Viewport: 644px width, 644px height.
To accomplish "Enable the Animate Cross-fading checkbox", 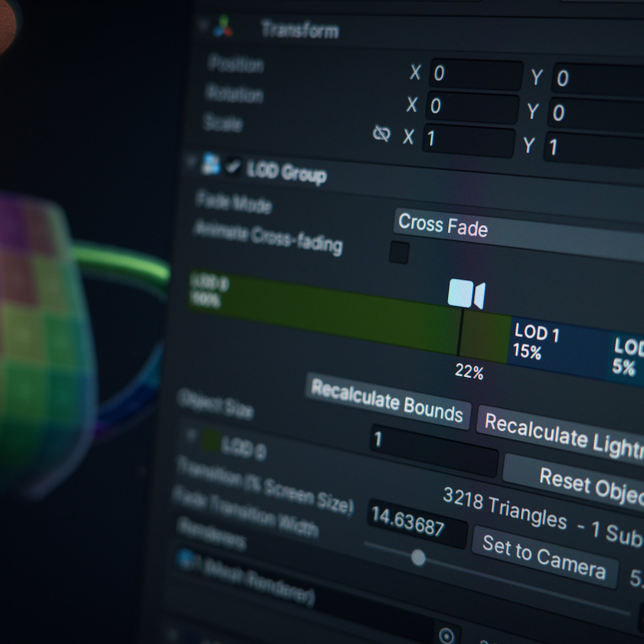I will click(399, 252).
